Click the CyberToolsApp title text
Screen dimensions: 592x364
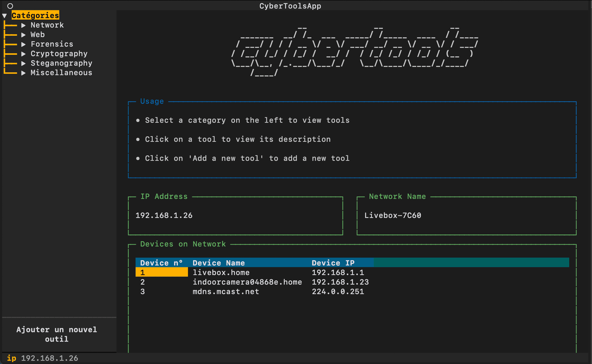pos(290,6)
